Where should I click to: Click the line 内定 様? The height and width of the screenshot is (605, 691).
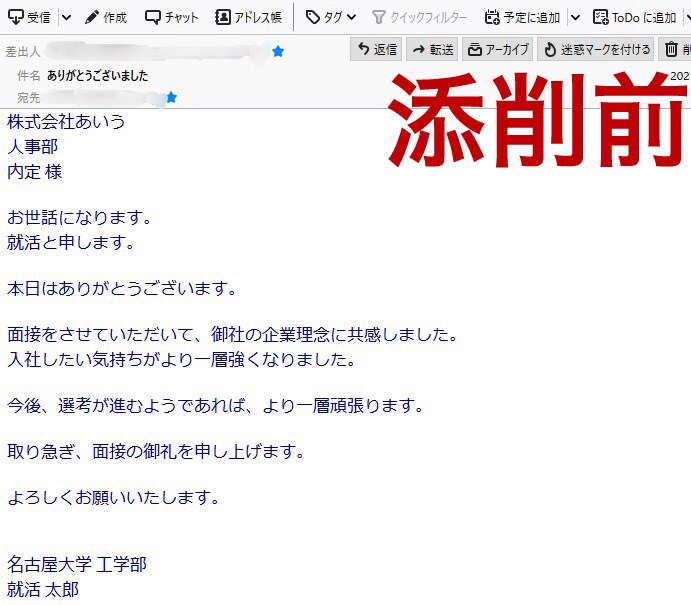tap(34, 171)
